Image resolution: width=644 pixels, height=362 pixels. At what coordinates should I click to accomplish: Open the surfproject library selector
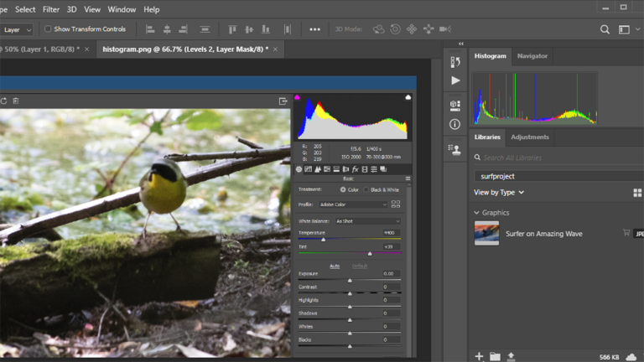tap(559, 176)
